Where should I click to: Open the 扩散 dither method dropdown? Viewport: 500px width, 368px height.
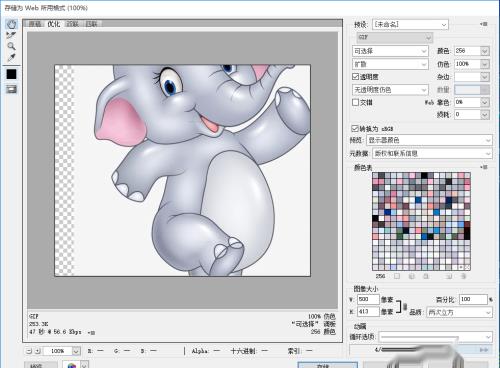click(x=390, y=64)
